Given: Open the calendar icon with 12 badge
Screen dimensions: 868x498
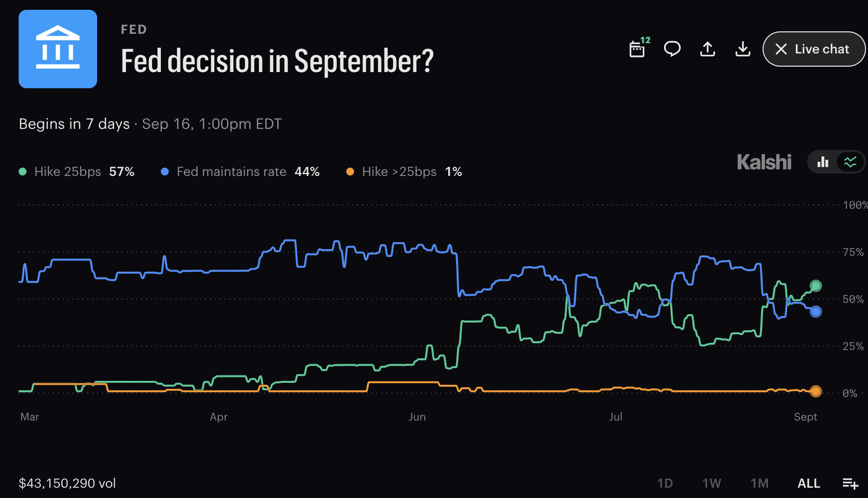Looking at the screenshot, I should point(639,48).
